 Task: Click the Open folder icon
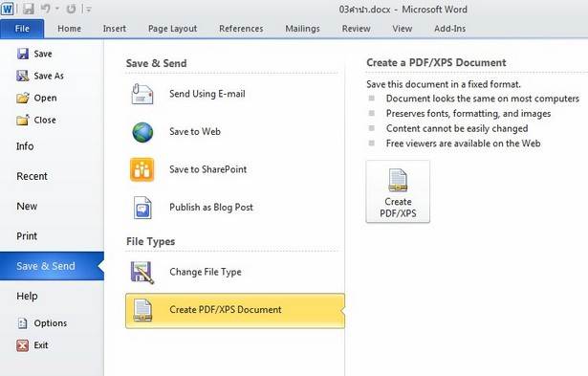tap(23, 98)
